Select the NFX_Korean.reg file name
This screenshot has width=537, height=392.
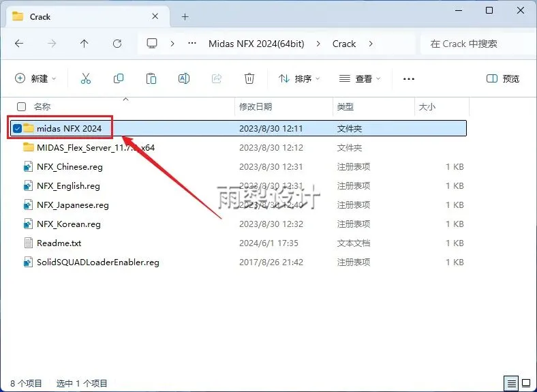pos(69,224)
